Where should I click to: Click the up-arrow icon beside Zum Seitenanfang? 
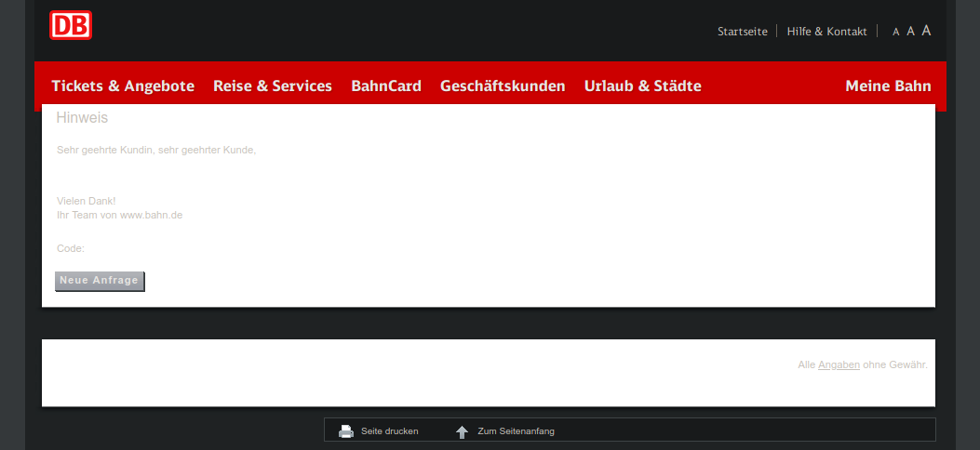point(462,432)
